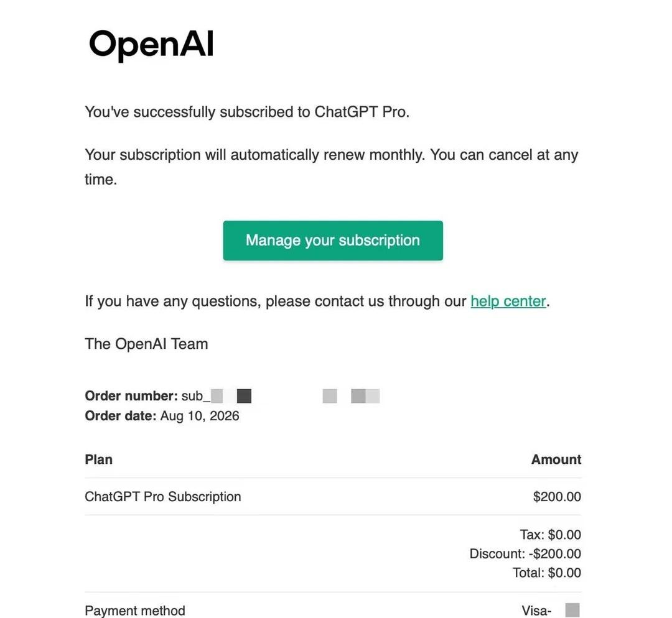Select the ChatGPT Pro Subscription plan row

tap(332, 496)
